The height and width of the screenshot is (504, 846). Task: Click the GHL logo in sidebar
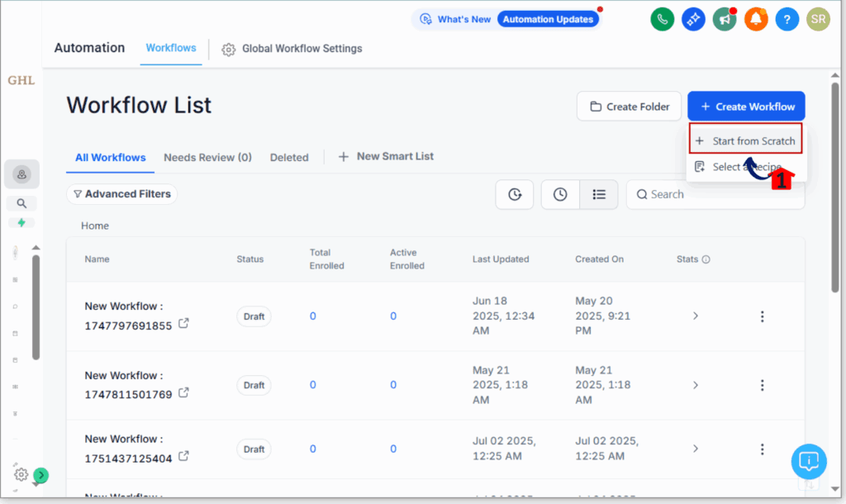(21, 80)
